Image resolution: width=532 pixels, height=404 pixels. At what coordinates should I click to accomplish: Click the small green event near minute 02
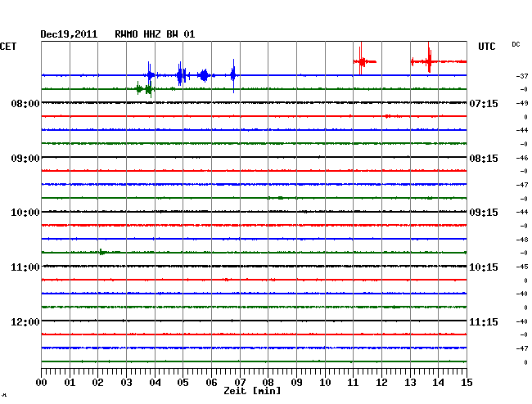101,252
